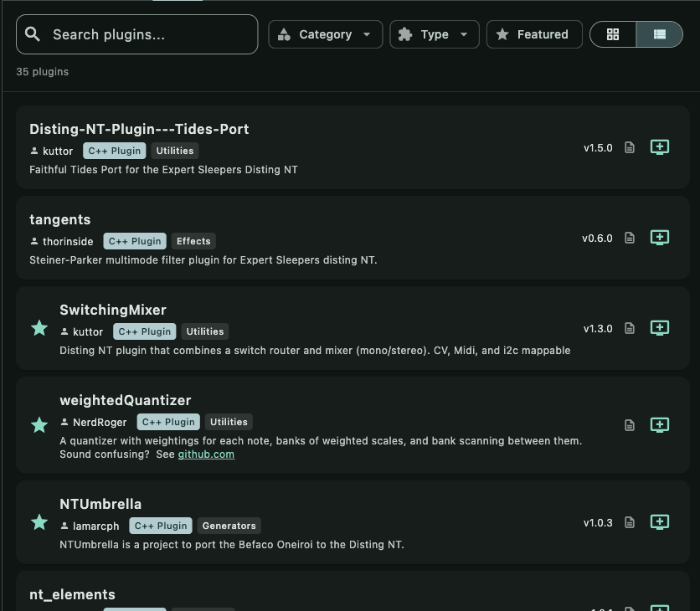The width and height of the screenshot is (700, 611).
Task: Install tangents to the device
Action: (660, 238)
